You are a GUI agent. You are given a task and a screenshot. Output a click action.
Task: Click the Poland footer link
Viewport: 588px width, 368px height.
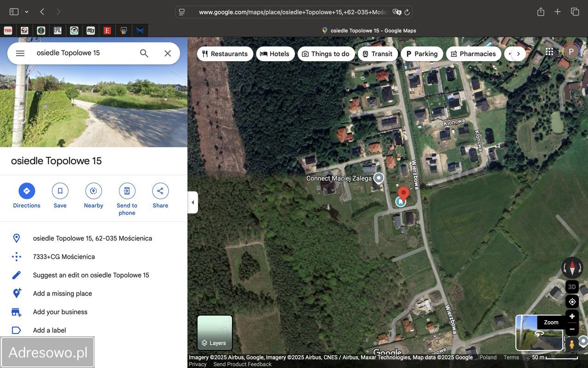488,357
